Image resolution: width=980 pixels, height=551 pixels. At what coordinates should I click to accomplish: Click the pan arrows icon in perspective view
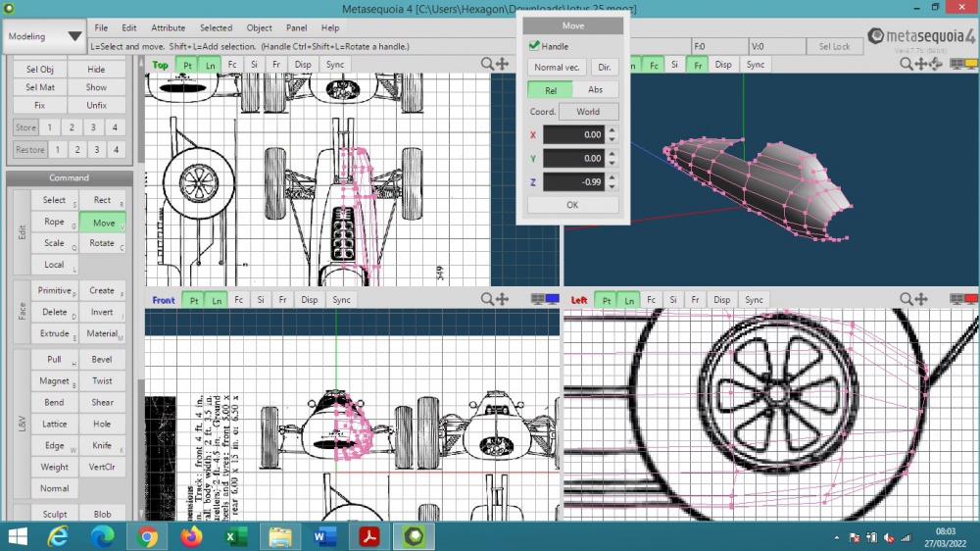point(920,64)
